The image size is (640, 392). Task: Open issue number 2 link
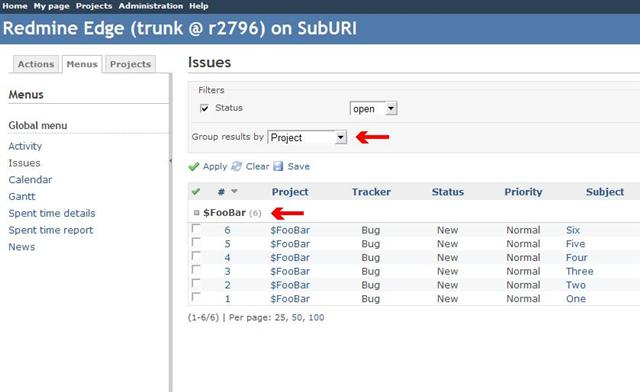pos(227,285)
